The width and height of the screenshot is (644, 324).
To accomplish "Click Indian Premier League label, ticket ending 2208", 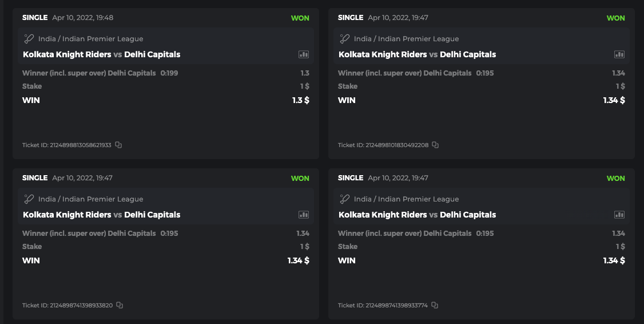I will 406,39.
